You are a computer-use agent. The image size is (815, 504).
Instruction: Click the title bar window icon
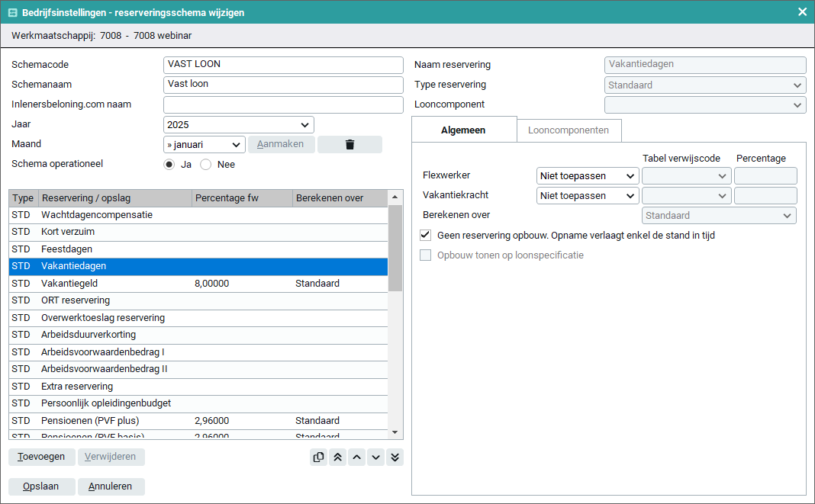click(x=12, y=12)
